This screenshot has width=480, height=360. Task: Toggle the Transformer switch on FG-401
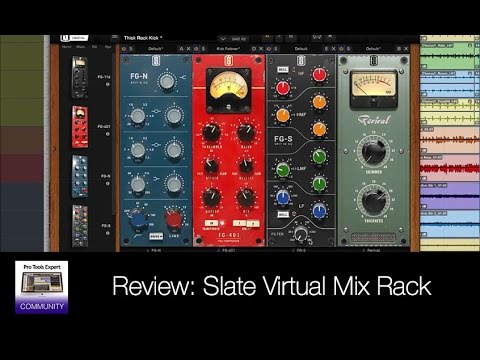(211, 223)
